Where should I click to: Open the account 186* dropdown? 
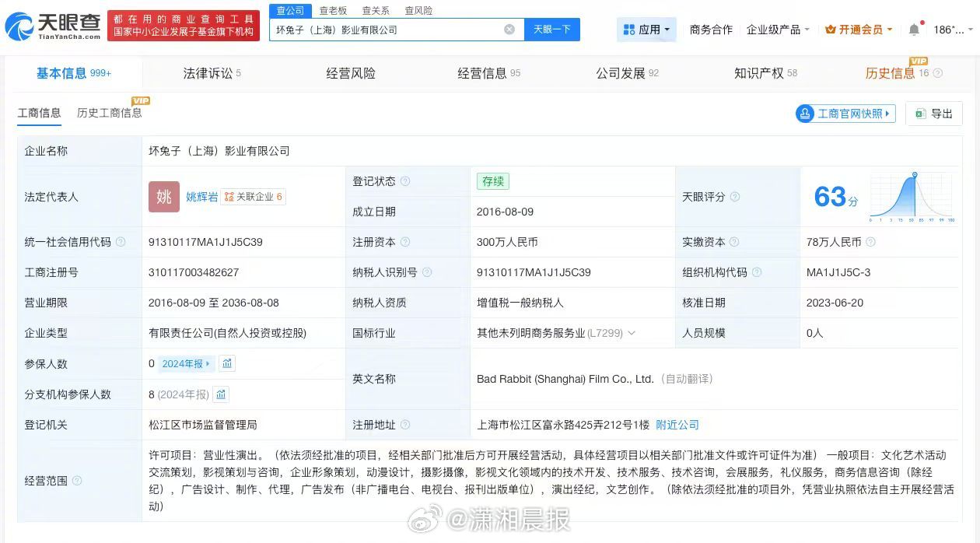point(953,30)
